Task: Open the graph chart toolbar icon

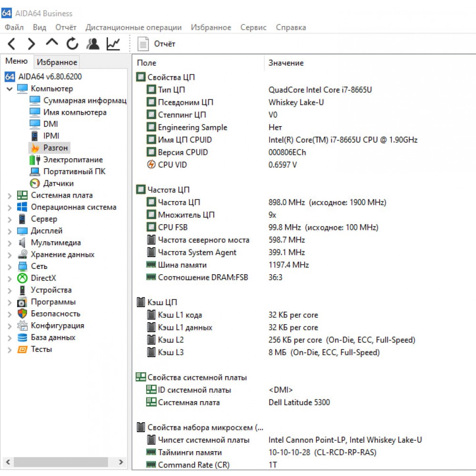Action: [x=114, y=44]
